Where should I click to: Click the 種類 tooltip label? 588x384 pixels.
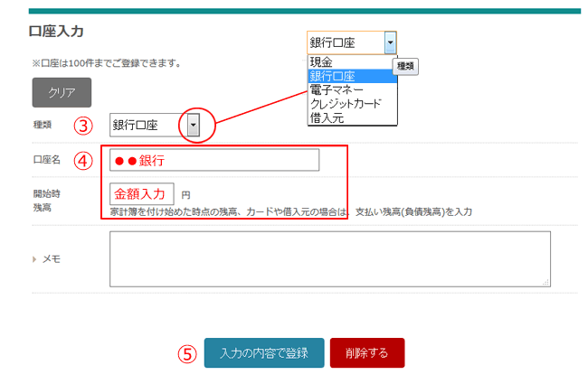pos(405,66)
